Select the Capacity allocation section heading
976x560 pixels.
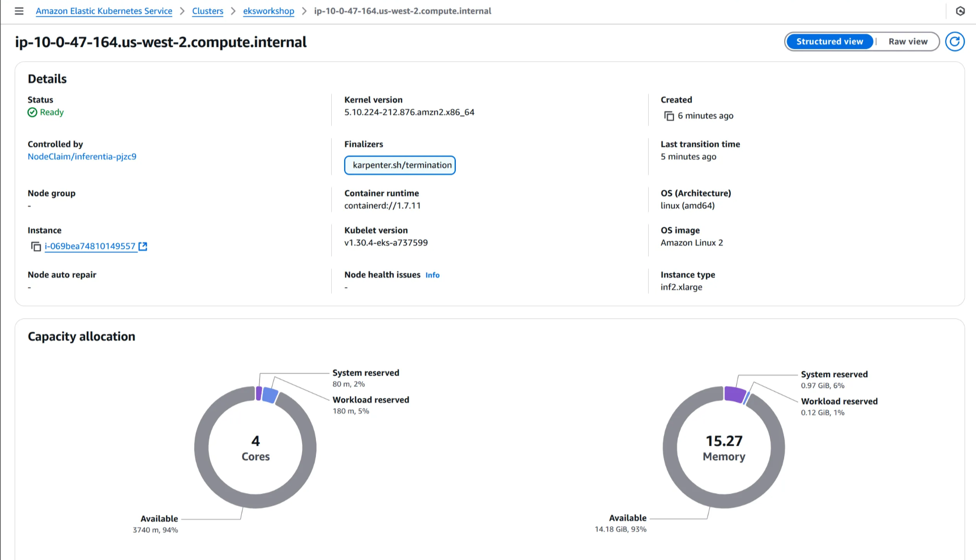click(82, 337)
